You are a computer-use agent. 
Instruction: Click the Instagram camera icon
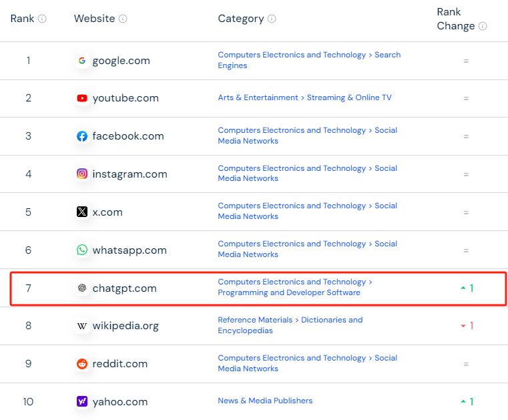pos(82,174)
